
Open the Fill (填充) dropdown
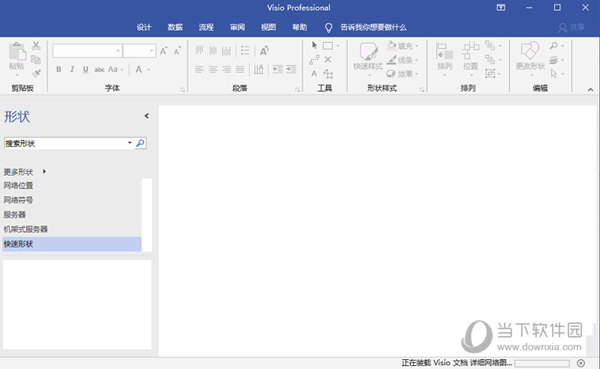403,46
